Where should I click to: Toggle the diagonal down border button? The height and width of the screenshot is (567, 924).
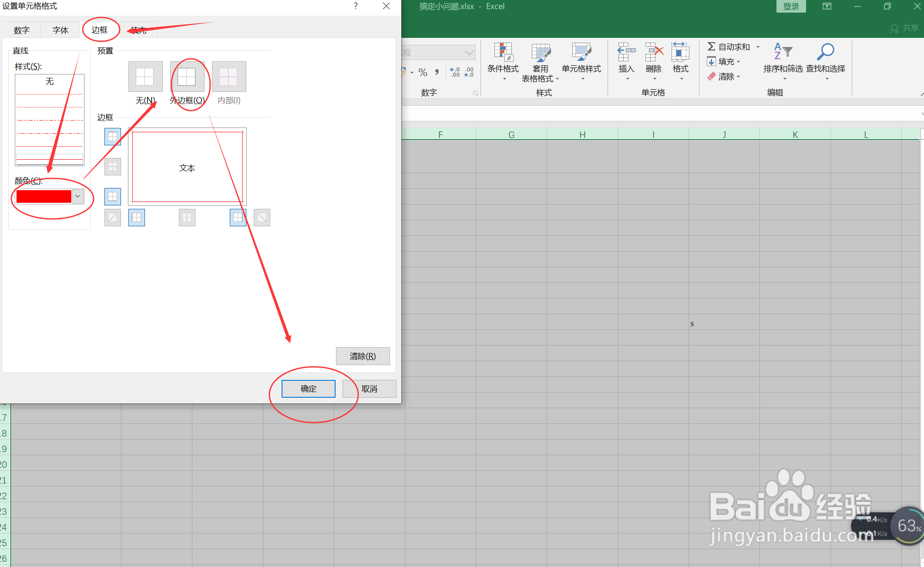262,218
